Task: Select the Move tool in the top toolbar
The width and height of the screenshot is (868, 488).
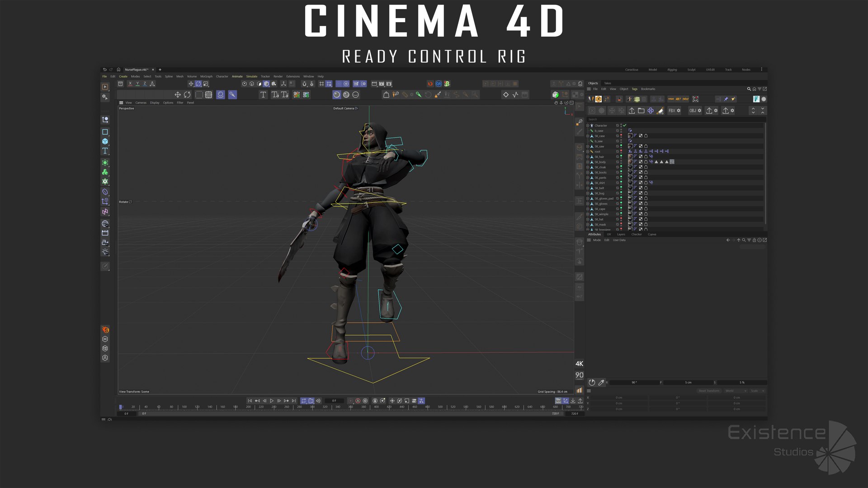Action: [x=191, y=84]
